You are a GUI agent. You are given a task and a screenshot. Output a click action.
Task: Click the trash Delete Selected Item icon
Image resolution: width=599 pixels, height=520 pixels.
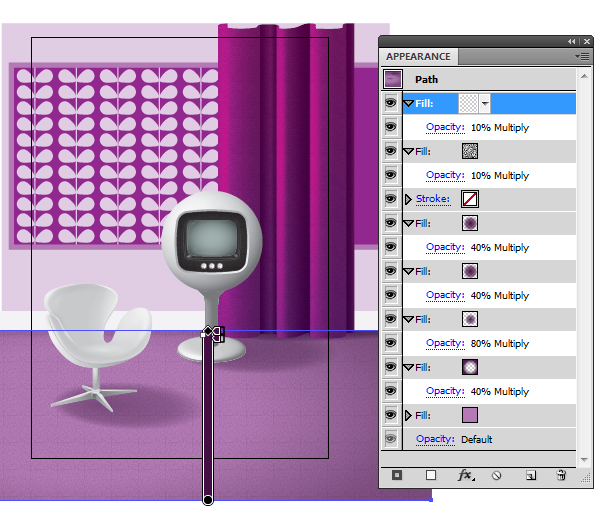pos(561,475)
